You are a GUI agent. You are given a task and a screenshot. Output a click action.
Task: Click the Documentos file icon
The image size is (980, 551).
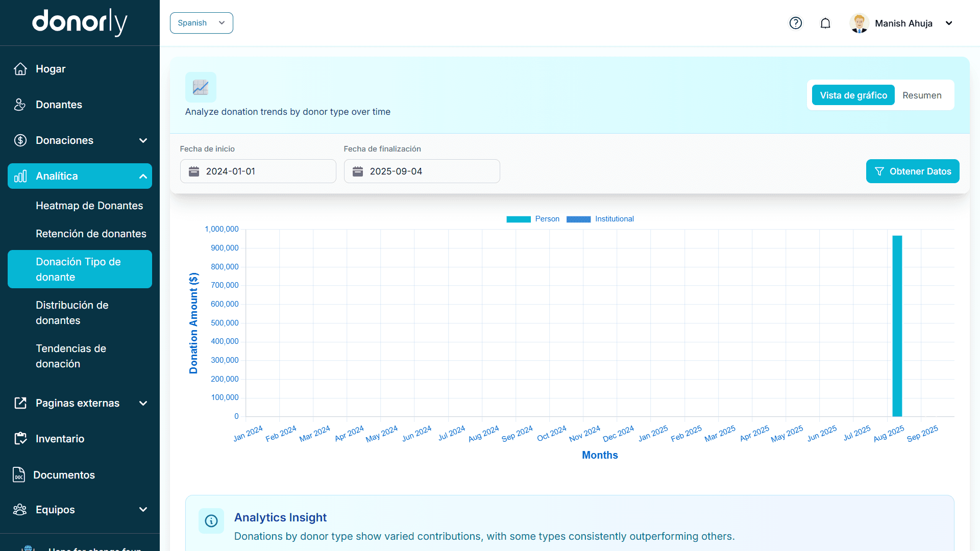coord(19,475)
